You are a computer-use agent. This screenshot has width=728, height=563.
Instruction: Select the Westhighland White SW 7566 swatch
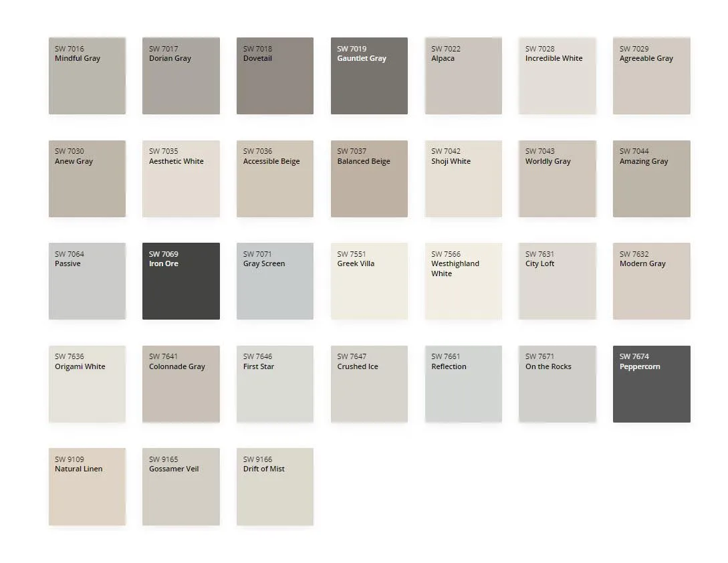pyautogui.click(x=463, y=281)
